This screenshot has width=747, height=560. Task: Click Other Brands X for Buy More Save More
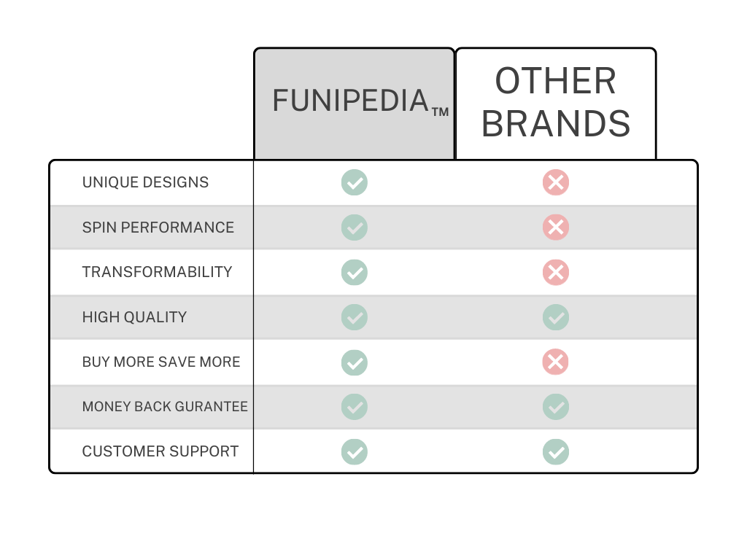(556, 362)
